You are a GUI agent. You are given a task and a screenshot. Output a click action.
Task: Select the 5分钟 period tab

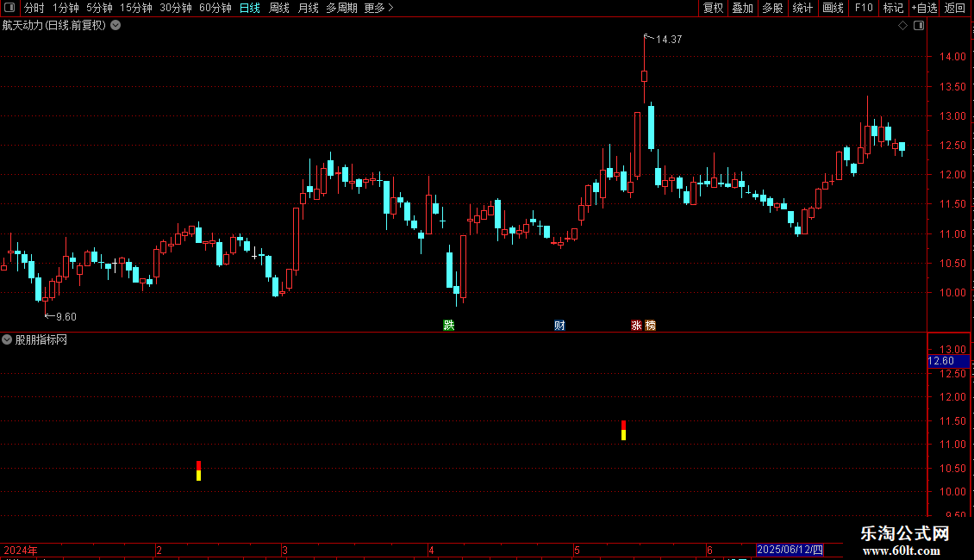[x=99, y=8]
